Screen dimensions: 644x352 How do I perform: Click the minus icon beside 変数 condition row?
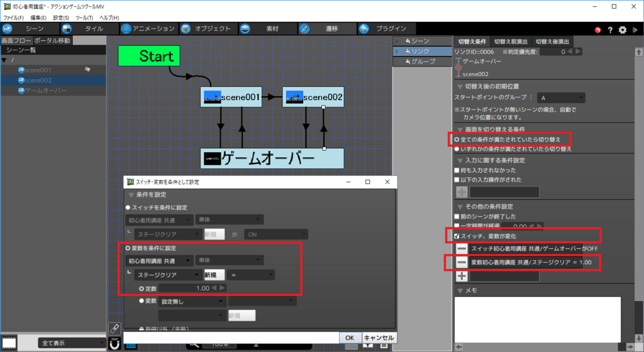(x=462, y=262)
